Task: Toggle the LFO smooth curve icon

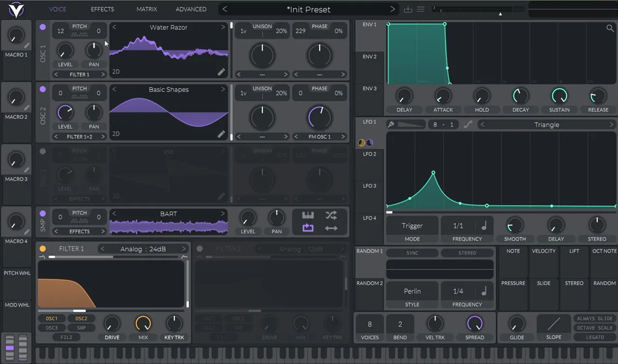Action: (468, 125)
